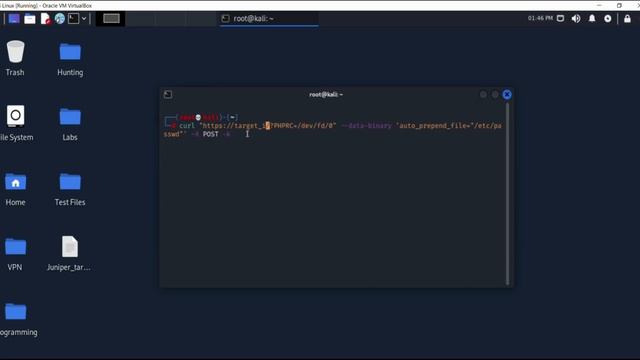This screenshot has height=360, width=640.
Task: Launch the text editor panel icon
Action: click(45, 18)
